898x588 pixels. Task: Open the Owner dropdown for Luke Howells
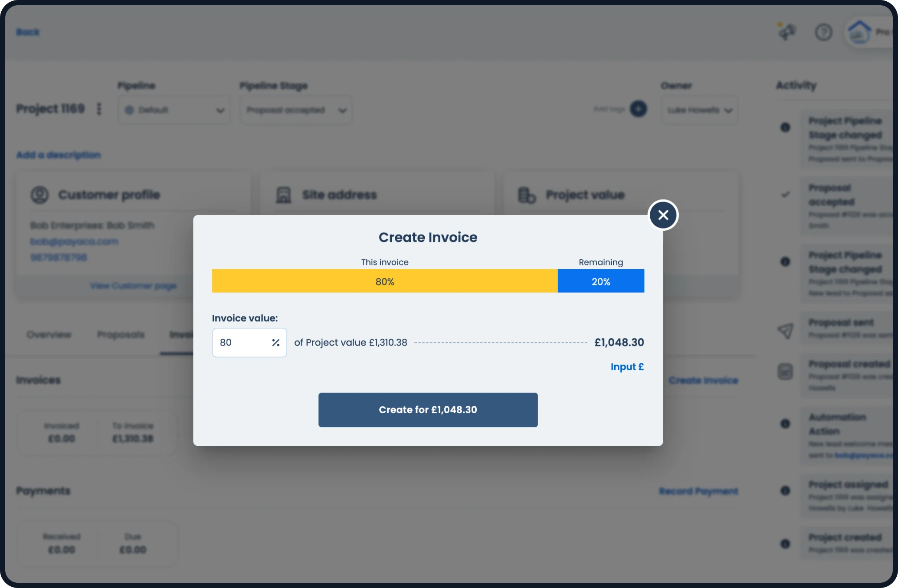[699, 110]
